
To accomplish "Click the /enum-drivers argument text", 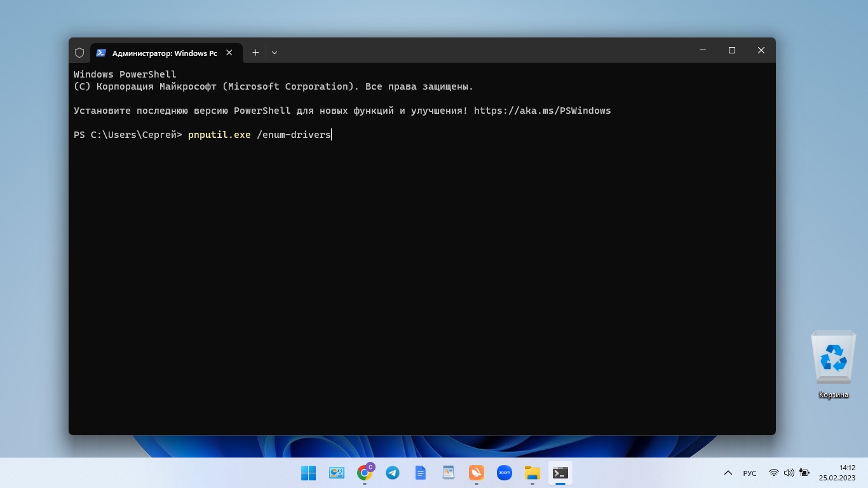I will point(294,135).
